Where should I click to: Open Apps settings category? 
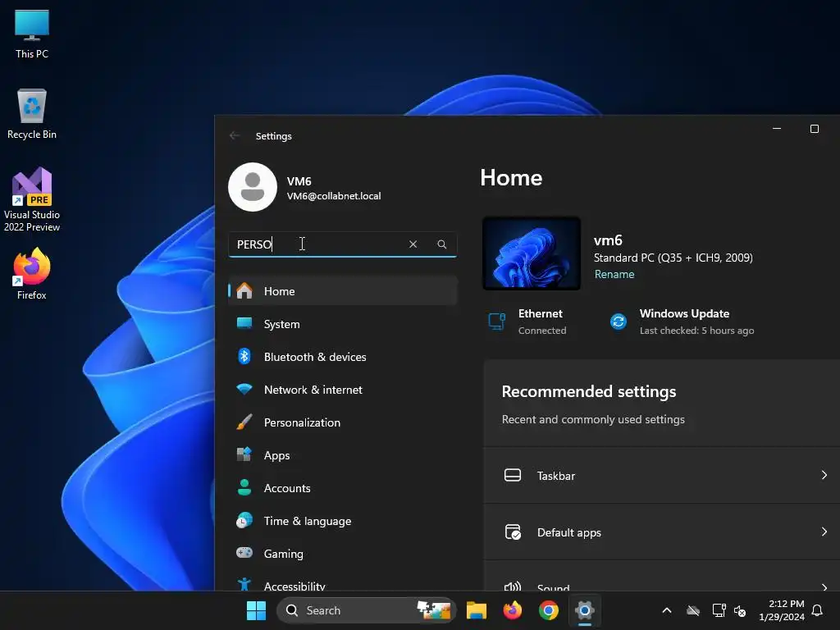click(342, 455)
